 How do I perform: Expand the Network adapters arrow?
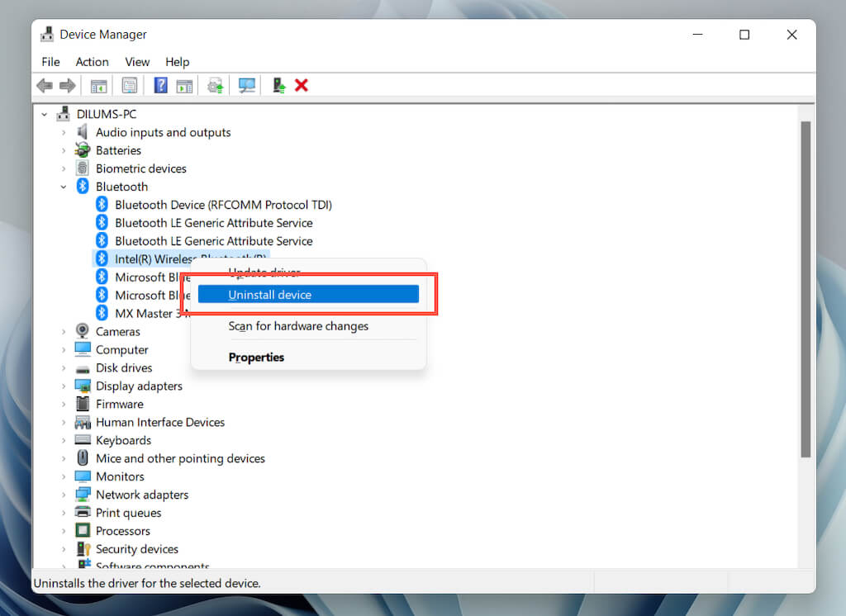click(x=64, y=494)
